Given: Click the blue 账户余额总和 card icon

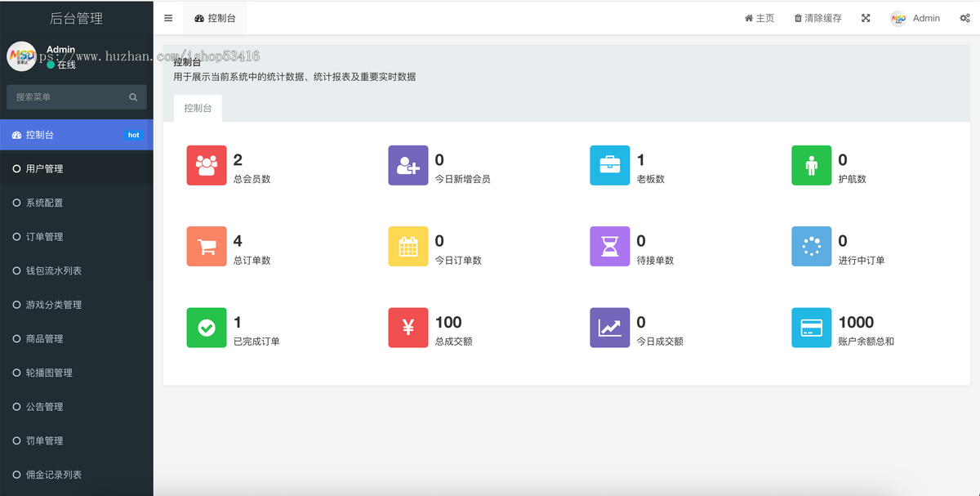Looking at the screenshot, I should point(812,328).
